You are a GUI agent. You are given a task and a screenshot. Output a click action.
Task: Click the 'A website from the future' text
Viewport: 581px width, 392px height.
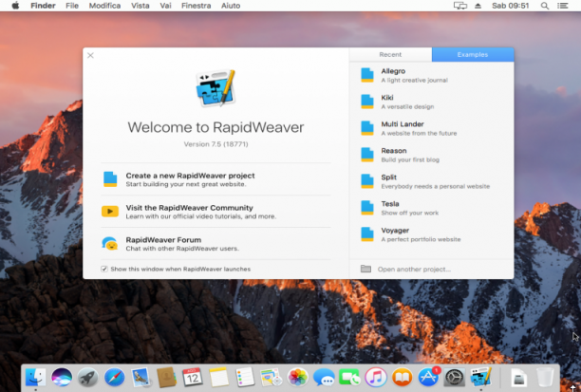(419, 133)
